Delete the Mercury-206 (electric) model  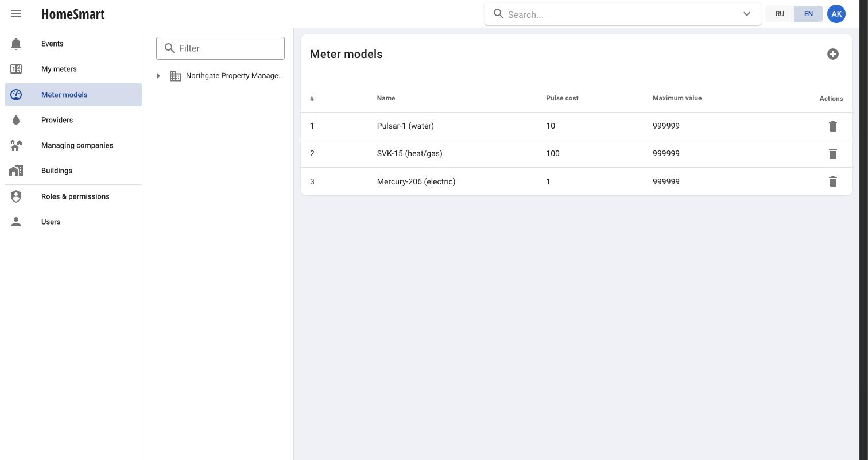(833, 181)
